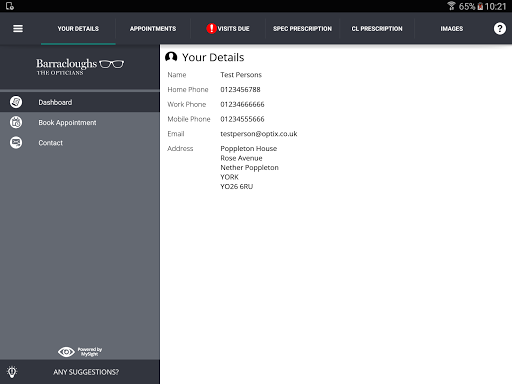The image size is (512, 384).
Task: Click the Address label
Action: click(x=180, y=148)
